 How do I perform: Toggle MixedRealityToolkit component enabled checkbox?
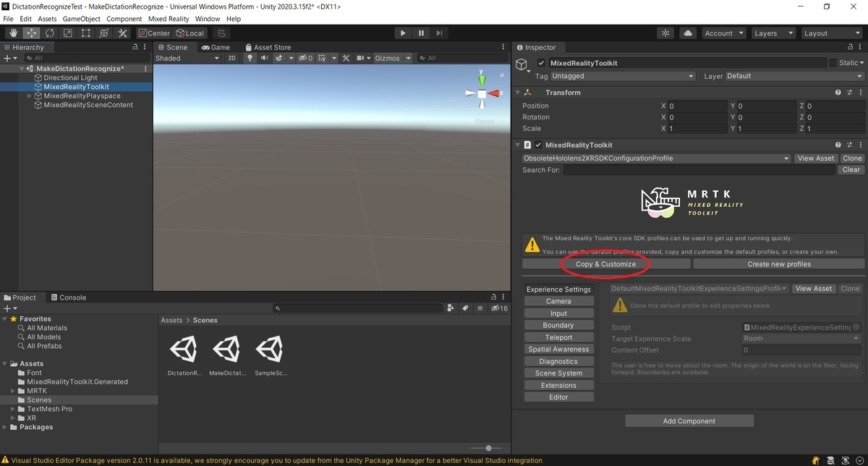click(x=538, y=145)
